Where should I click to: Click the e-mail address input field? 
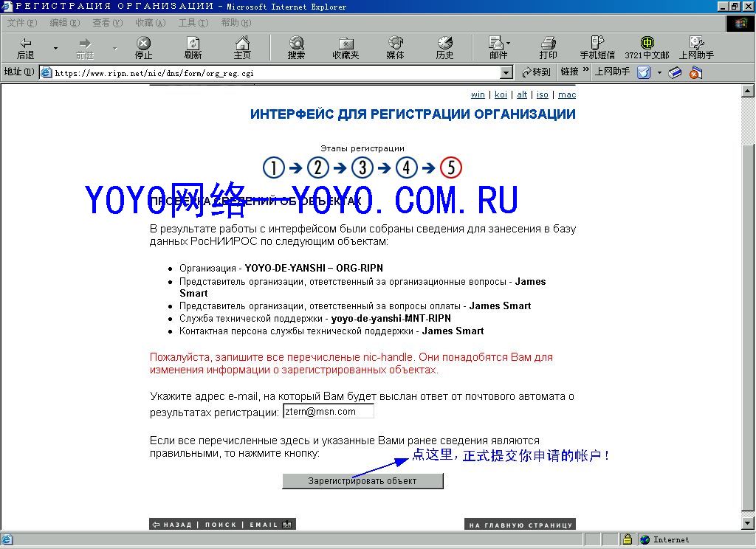(x=329, y=412)
